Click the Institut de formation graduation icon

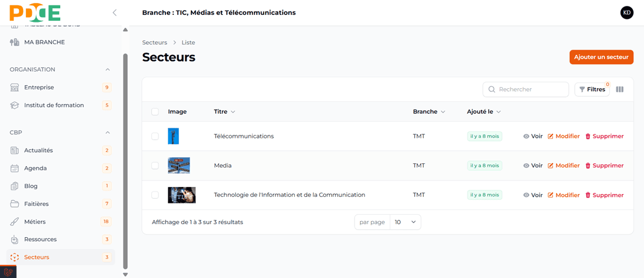click(15, 105)
